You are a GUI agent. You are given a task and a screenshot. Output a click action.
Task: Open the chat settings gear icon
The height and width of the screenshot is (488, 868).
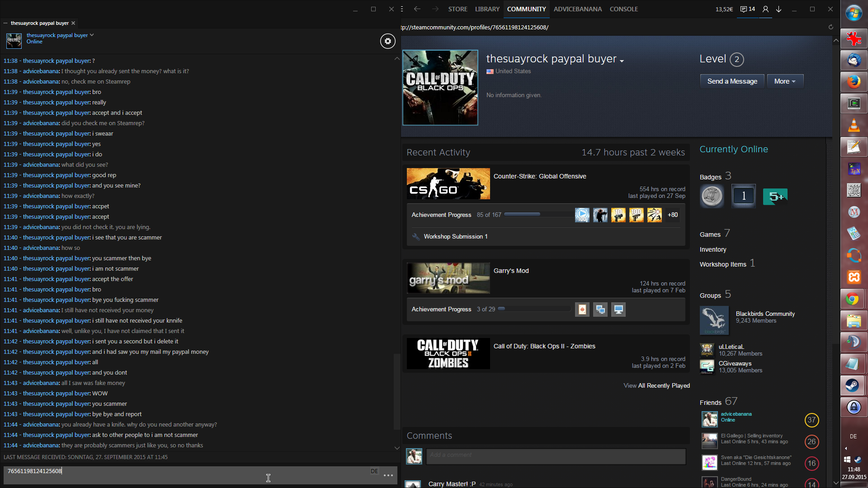(387, 41)
